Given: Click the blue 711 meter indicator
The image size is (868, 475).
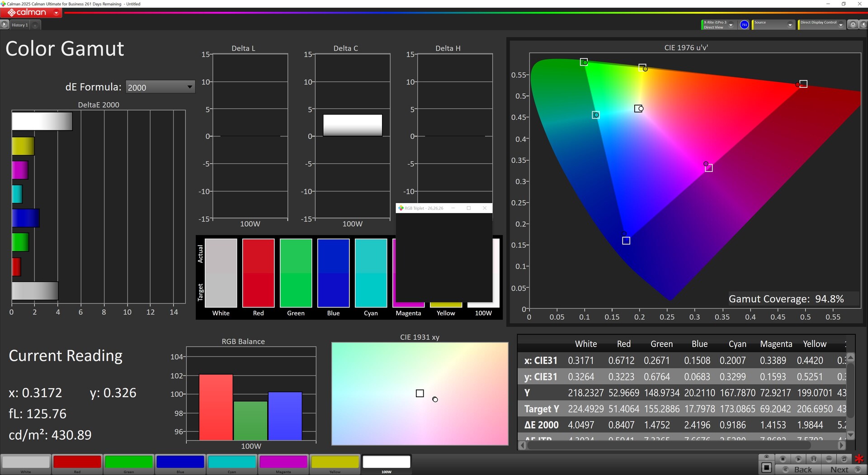Looking at the screenshot, I should 744,25.
